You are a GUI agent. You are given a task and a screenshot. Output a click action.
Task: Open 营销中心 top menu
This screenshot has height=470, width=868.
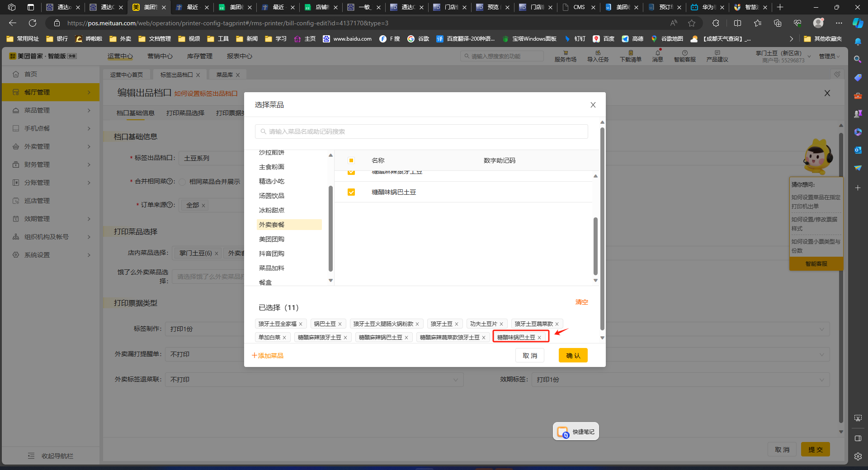160,56
